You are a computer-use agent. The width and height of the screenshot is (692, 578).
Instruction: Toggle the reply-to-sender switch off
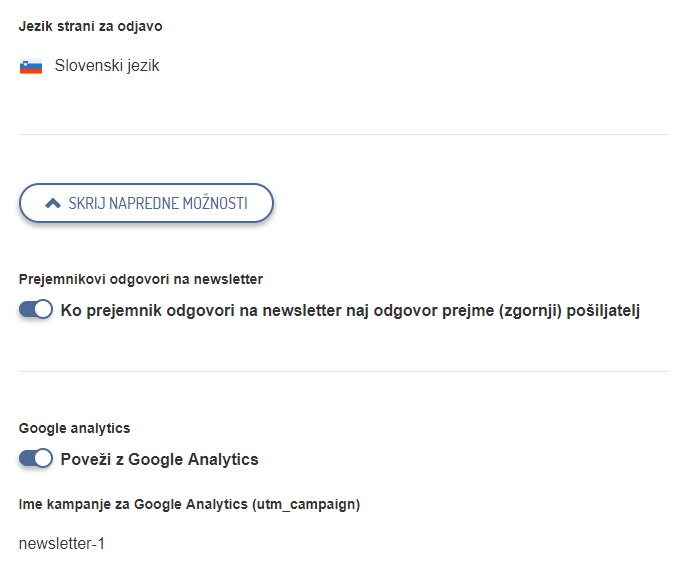click(36, 310)
